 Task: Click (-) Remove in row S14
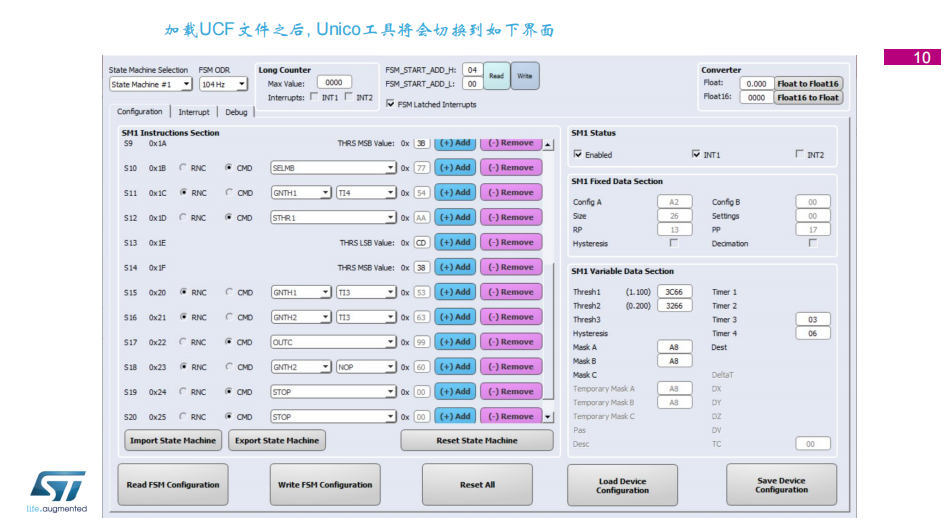point(511,267)
